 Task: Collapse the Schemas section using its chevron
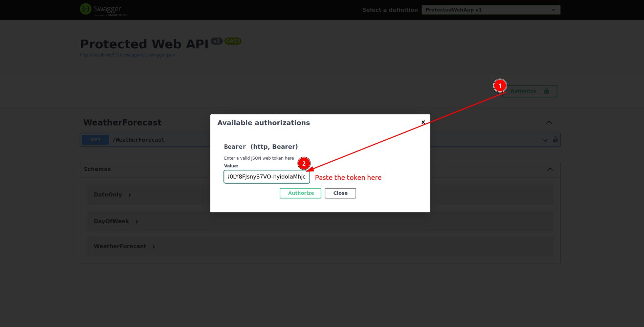pos(550,169)
